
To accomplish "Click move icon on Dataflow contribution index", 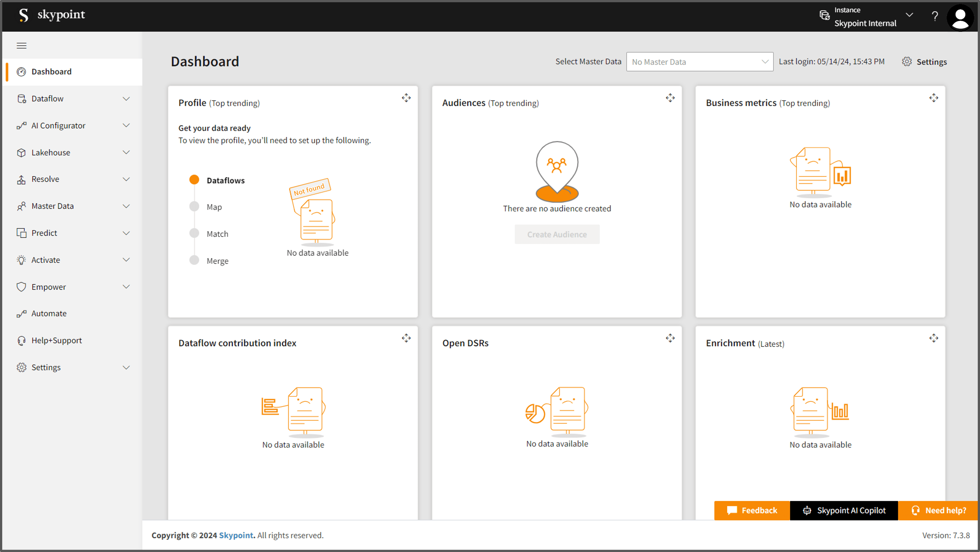I will click(406, 338).
